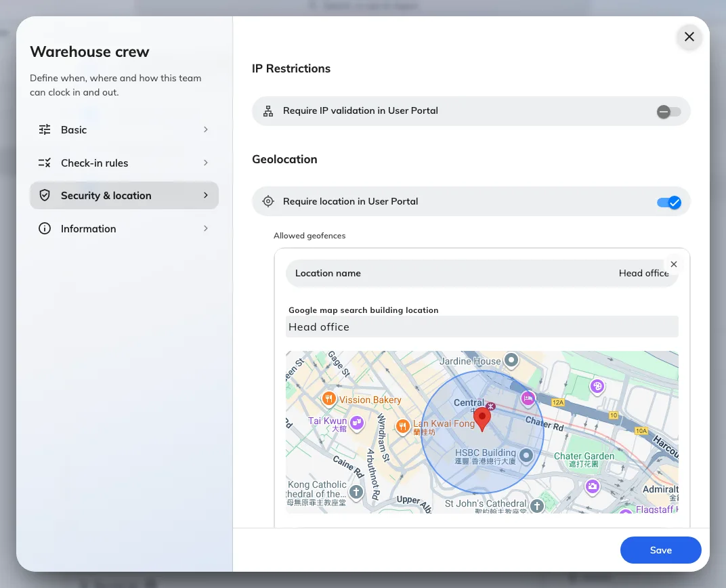The image size is (726, 588).
Task: Click the red location pin on map
Action: pos(482,419)
